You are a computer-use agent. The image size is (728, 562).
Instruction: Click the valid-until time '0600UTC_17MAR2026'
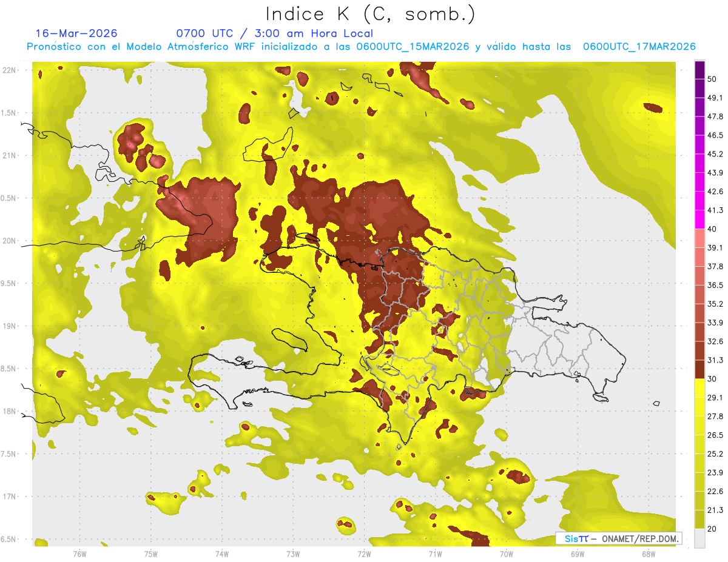click(x=639, y=47)
